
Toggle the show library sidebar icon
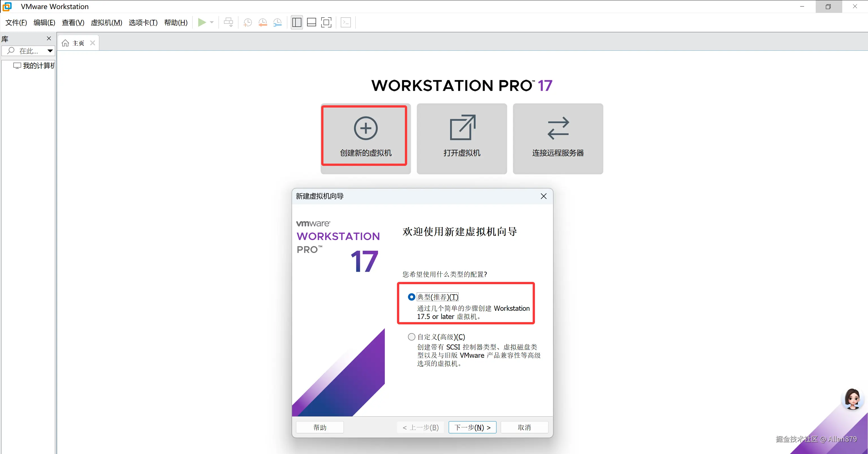coord(297,23)
